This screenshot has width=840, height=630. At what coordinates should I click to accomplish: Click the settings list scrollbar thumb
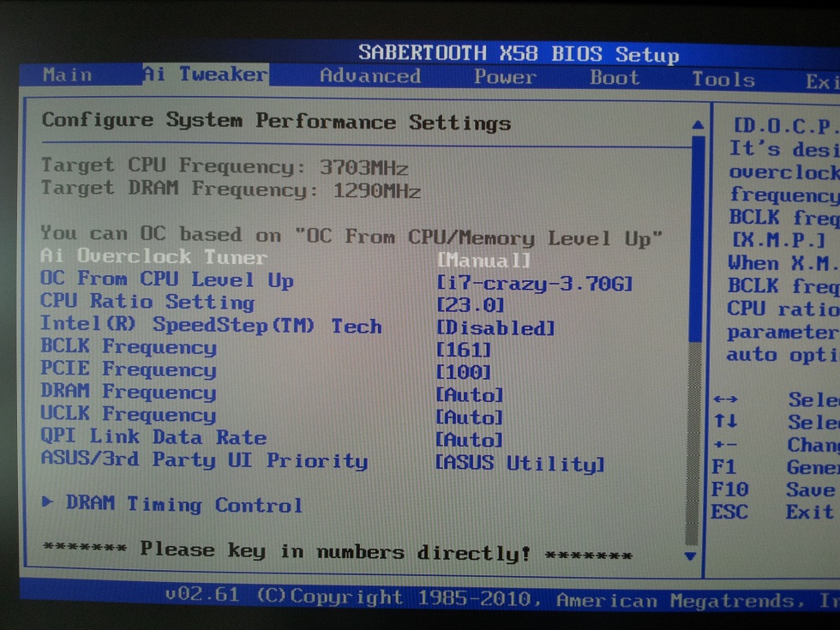697,239
